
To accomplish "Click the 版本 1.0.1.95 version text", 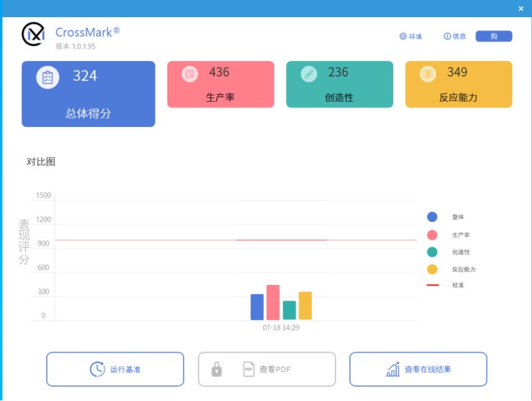I will click(76, 47).
